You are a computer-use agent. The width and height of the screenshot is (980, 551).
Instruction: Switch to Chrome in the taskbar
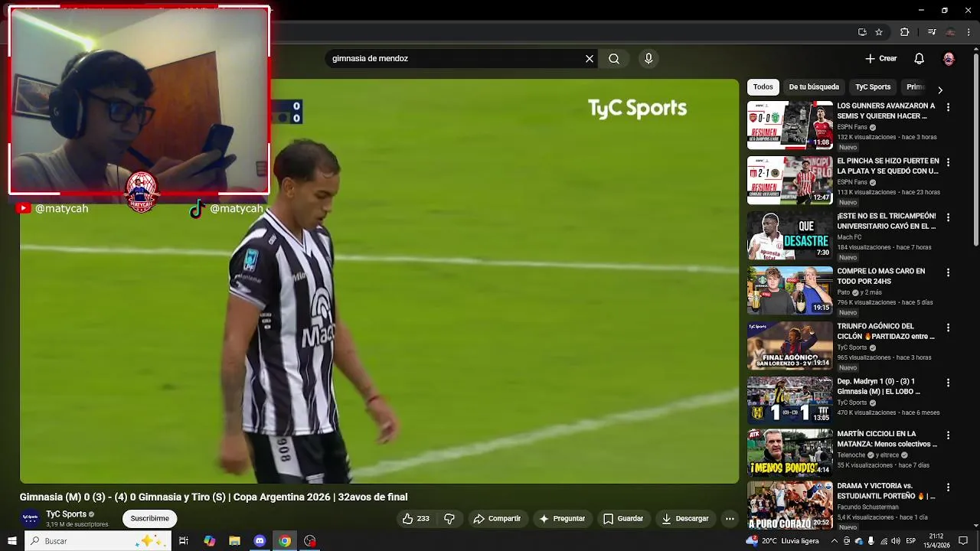tap(285, 541)
